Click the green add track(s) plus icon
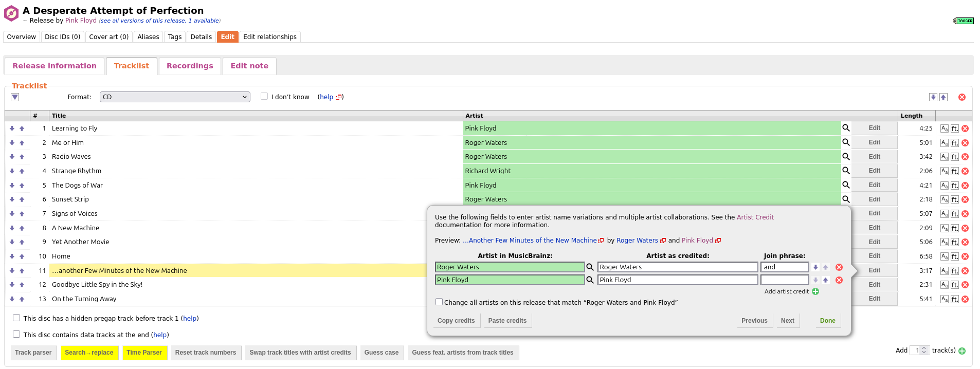The width and height of the screenshot is (980, 369). pyautogui.click(x=962, y=351)
